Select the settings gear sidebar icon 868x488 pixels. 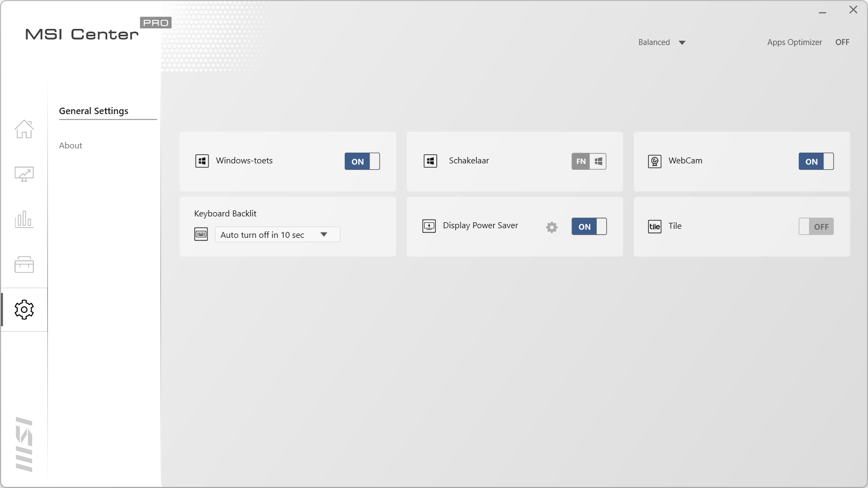(x=24, y=310)
